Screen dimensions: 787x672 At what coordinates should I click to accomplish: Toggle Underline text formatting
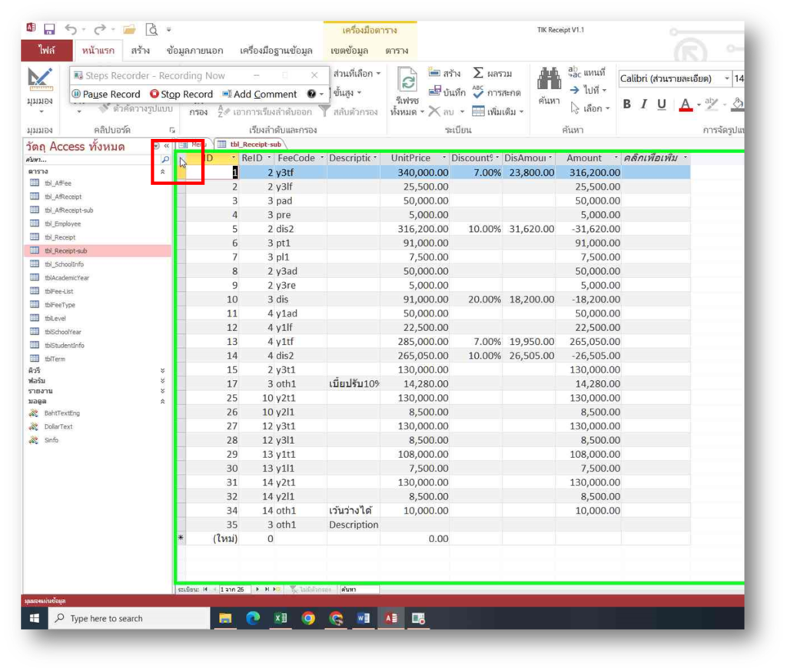tap(662, 104)
